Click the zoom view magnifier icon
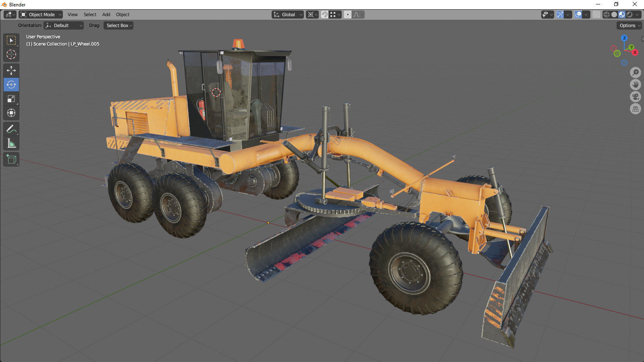644x362 pixels. 636,72
